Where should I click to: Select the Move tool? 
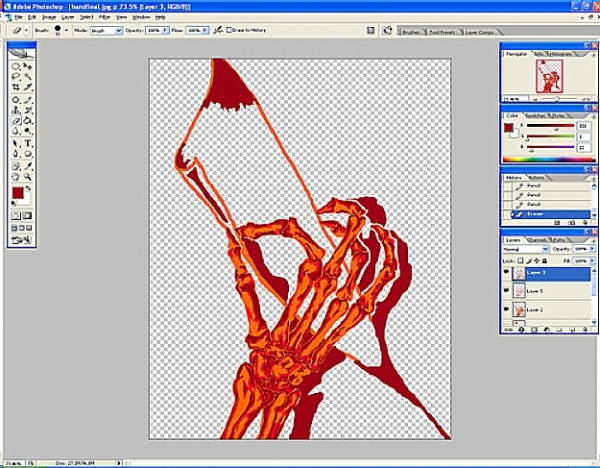click(x=28, y=67)
